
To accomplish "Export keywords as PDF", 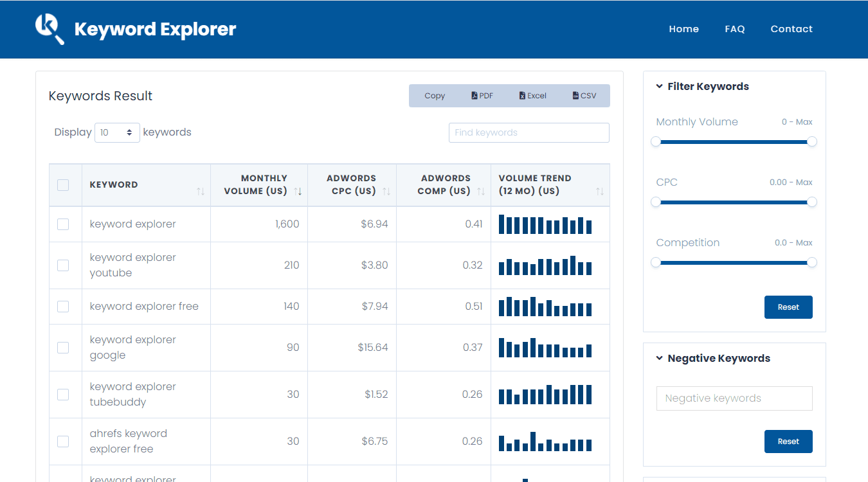I will coord(482,95).
